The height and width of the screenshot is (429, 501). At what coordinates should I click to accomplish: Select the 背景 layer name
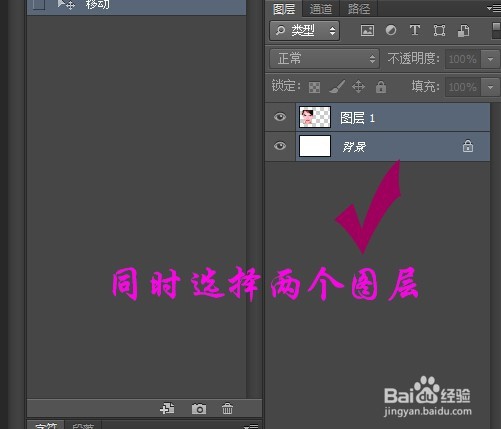tap(354, 147)
